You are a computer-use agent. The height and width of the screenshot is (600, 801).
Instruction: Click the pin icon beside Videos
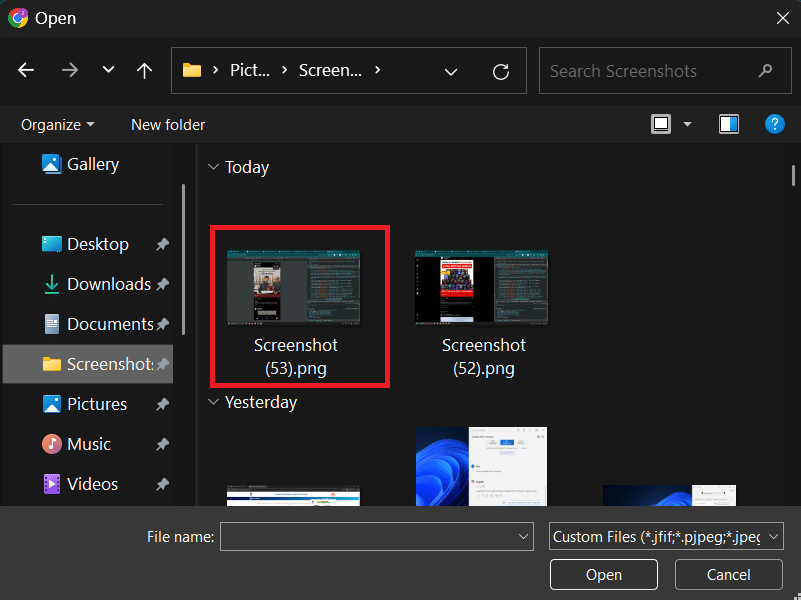[x=162, y=484]
